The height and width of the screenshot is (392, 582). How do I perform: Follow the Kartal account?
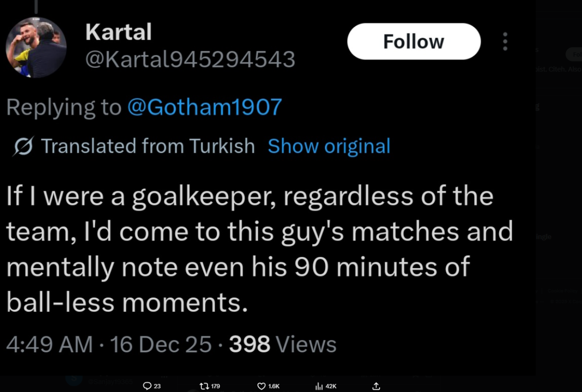(x=414, y=42)
